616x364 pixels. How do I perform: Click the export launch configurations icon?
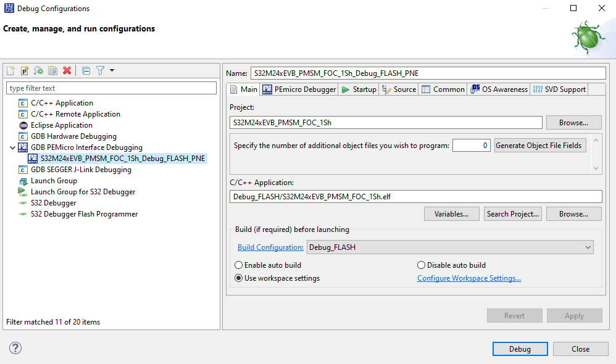[x=38, y=70]
